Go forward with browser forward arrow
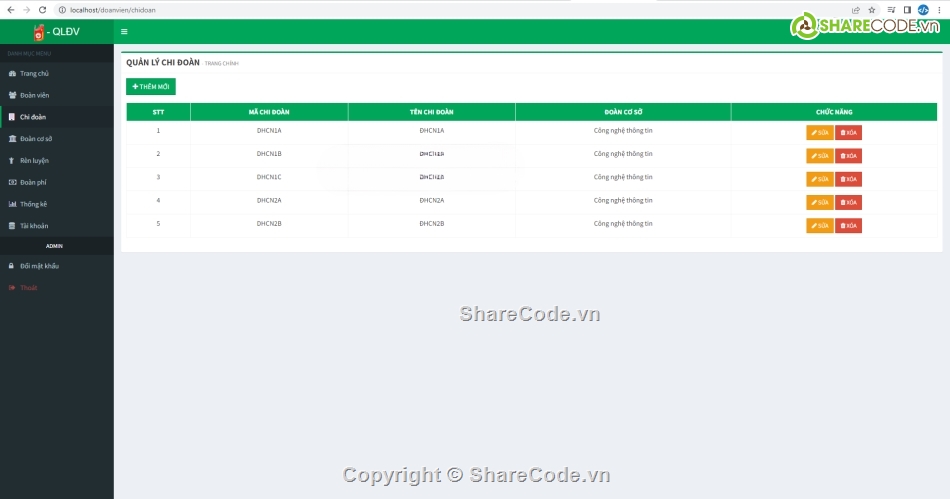The image size is (950, 499). click(26, 10)
